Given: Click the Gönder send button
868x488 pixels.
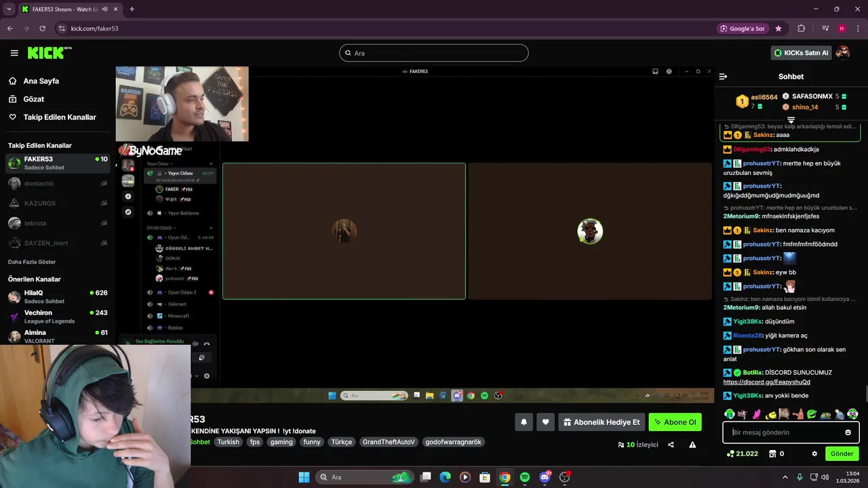Looking at the screenshot, I should 842,454.
